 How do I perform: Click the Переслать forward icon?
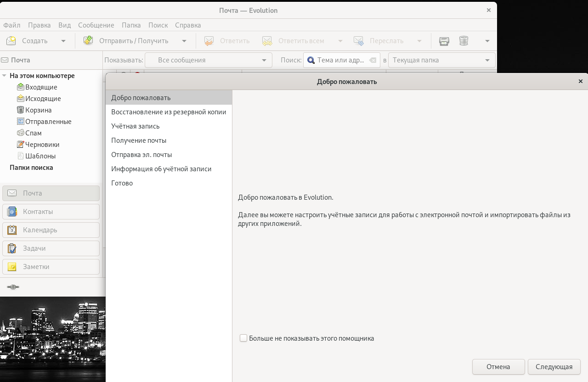tap(359, 41)
